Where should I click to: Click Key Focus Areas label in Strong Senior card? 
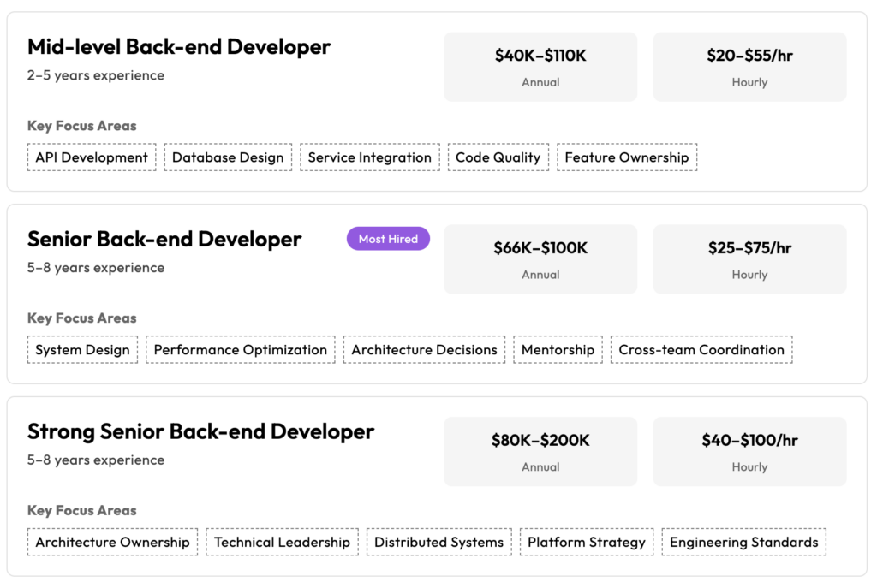81,510
